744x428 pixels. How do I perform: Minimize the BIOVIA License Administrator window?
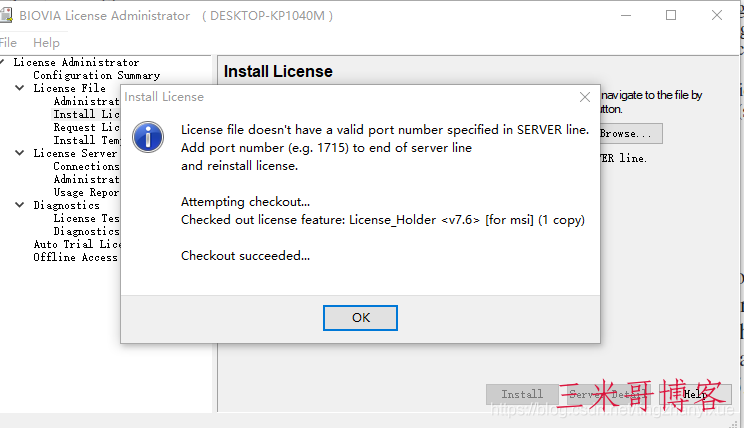(626, 15)
